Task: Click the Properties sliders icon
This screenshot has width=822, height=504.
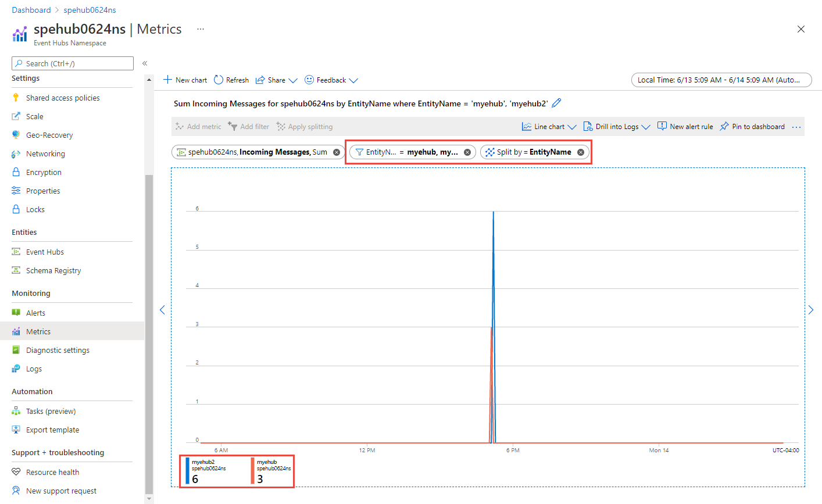Action: [16, 191]
